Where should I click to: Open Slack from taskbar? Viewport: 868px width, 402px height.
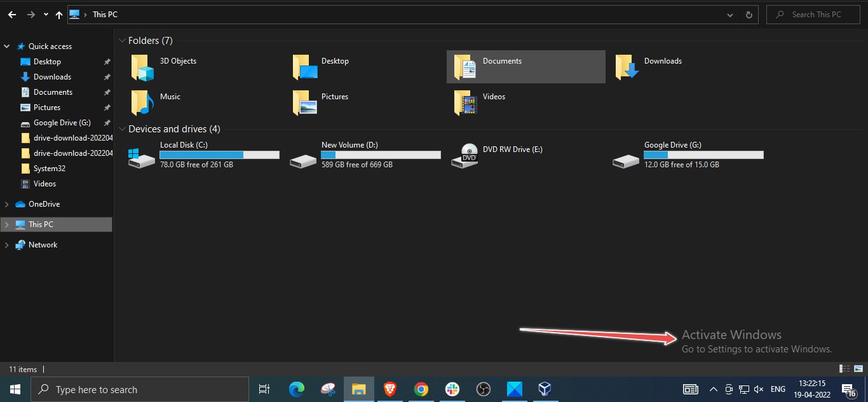tap(452, 389)
